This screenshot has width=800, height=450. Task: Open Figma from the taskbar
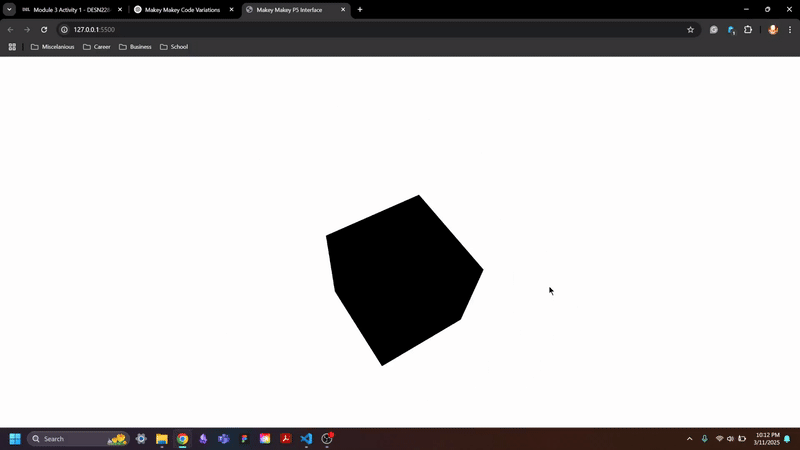click(x=244, y=439)
